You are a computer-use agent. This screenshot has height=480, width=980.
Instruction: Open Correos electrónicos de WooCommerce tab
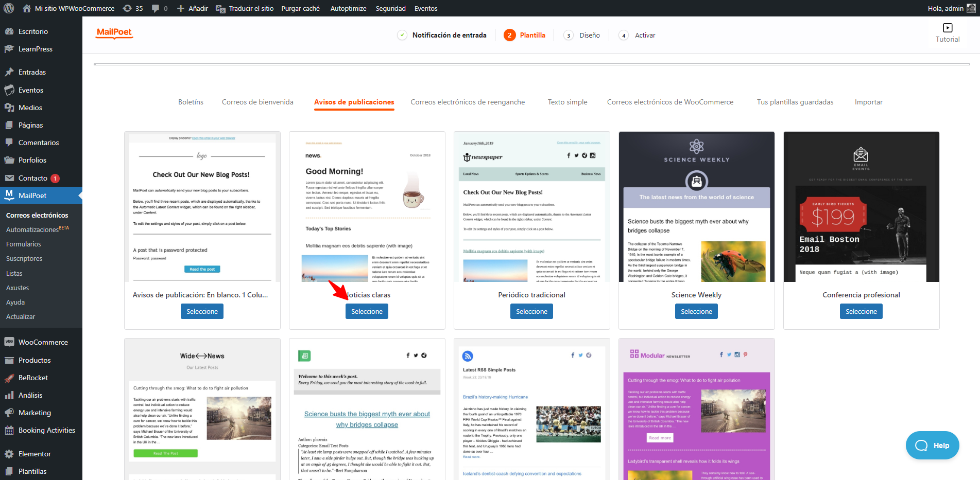coord(670,102)
